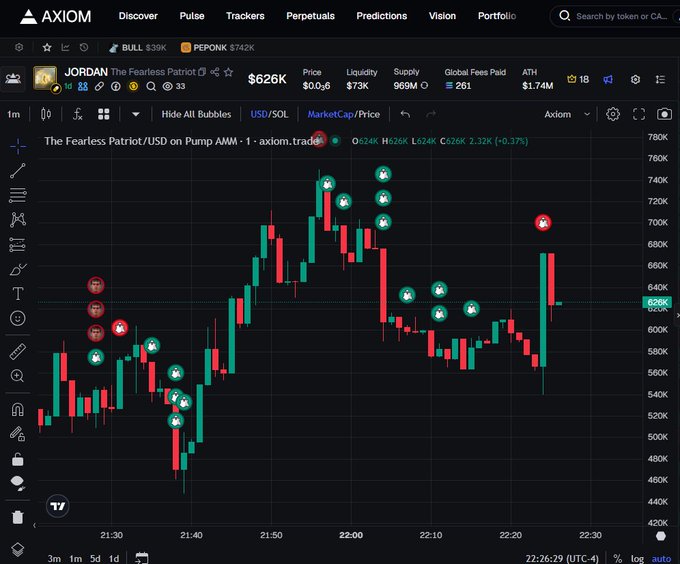Click the search by token field
The height and width of the screenshot is (564, 680).
click(x=615, y=16)
